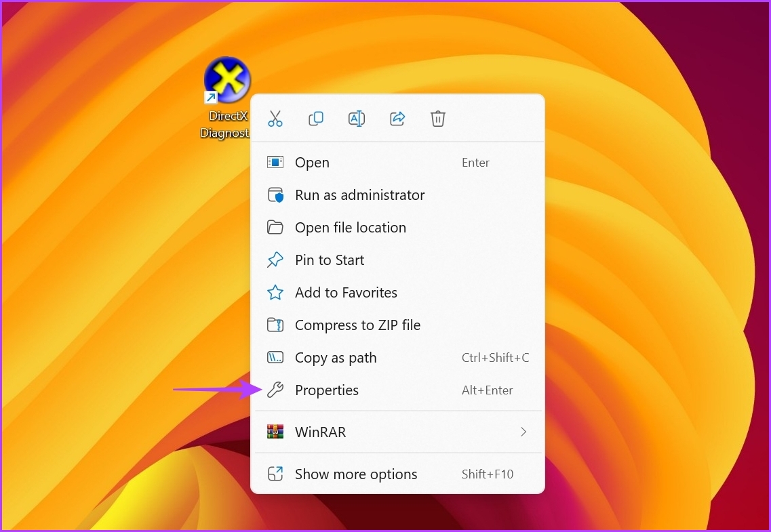Click the Shift+F10 shortcut text
Image resolution: width=771 pixels, height=532 pixels.
(x=488, y=474)
